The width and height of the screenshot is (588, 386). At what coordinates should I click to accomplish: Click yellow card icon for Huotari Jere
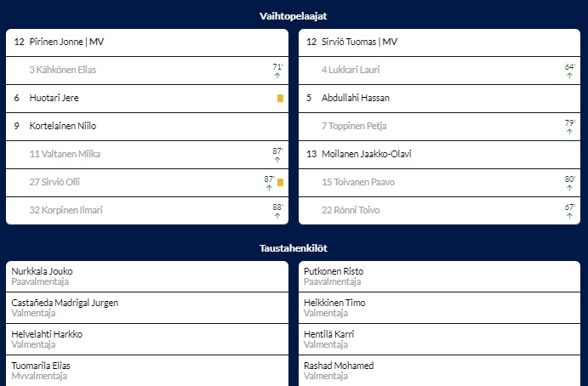coord(280,98)
